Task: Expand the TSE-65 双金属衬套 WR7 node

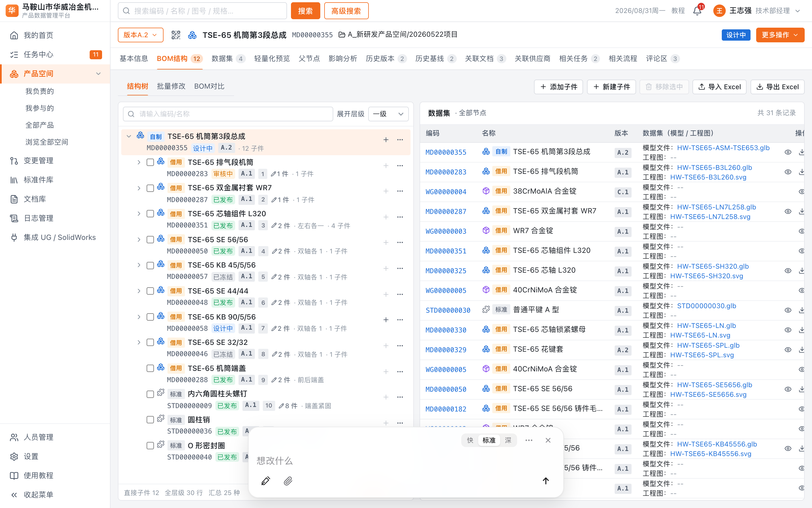Action: [139, 188]
